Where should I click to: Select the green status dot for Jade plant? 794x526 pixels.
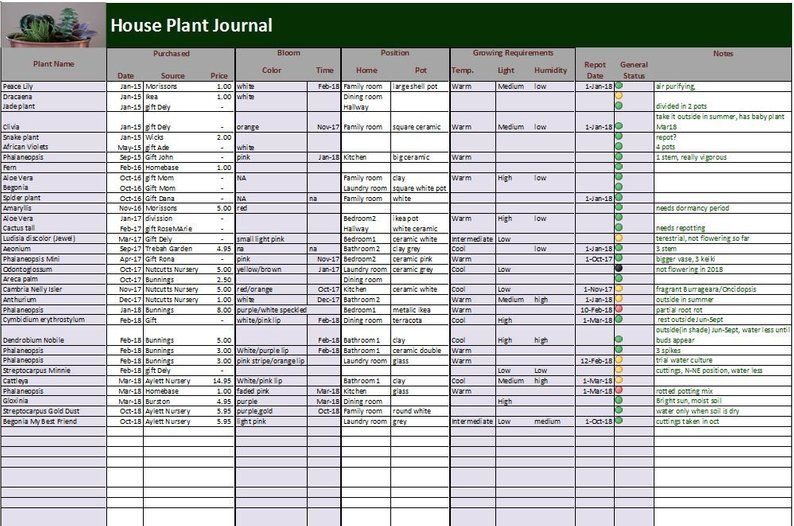(618, 106)
